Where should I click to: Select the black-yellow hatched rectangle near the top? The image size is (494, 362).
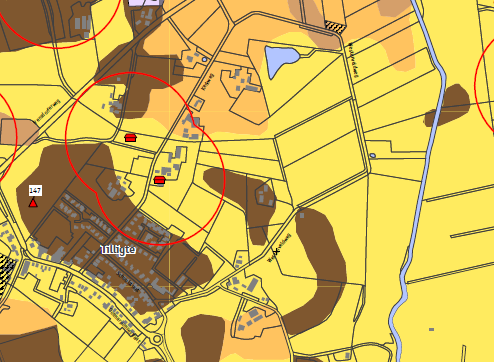(x=335, y=27)
